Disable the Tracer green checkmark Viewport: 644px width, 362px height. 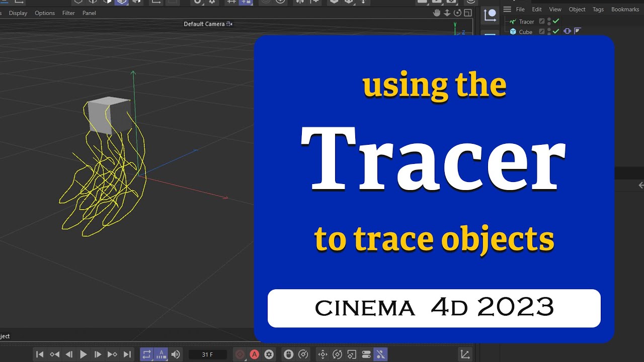point(556,22)
